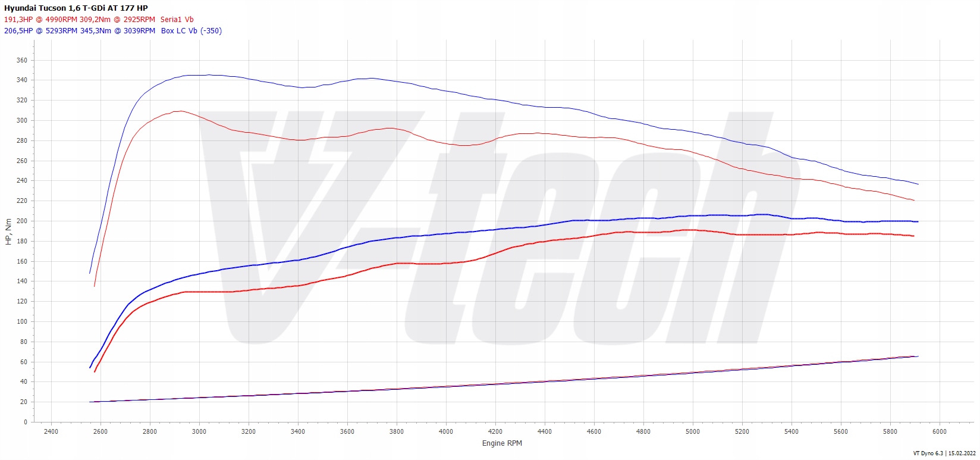The width and height of the screenshot is (980, 460).
Task: Click the red torque curve peak near 2900 RPM
Action: pyautogui.click(x=181, y=111)
